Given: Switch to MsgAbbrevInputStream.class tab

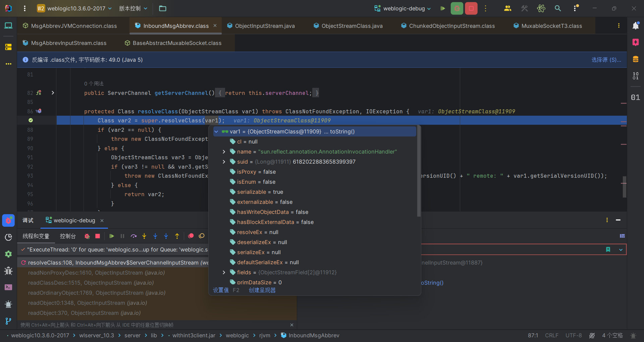Looking at the screenshot, I should (65, 43).
